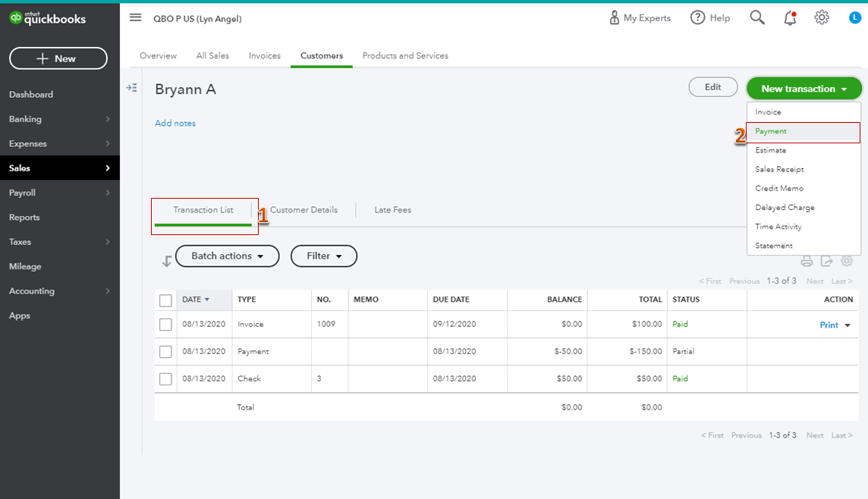This screenshot has width=868, height=499.
Task: Click the print list icon above table
Action: pyautogui.click(x=807, y=261)
